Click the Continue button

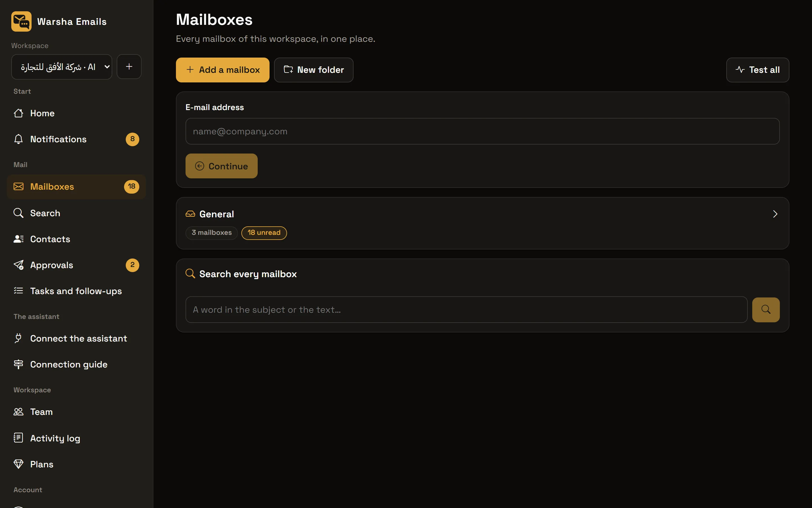tap(221, 166)
